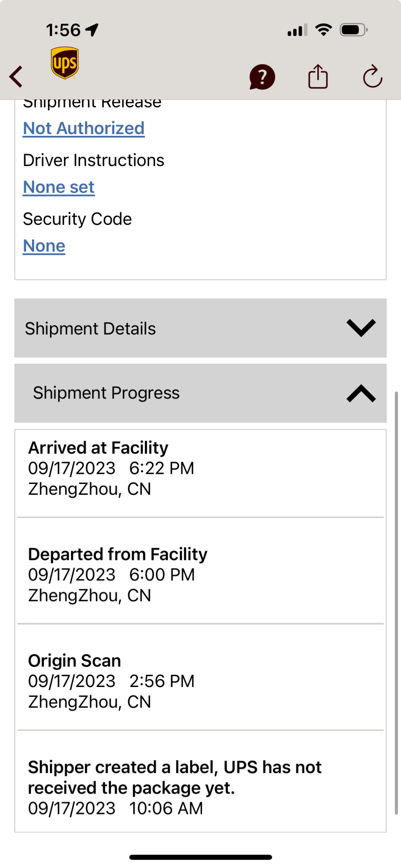The height and width of the screenshot is (868, 401).
Task: Click the vertical scrollbar on right edge
Action: [396, 603]
